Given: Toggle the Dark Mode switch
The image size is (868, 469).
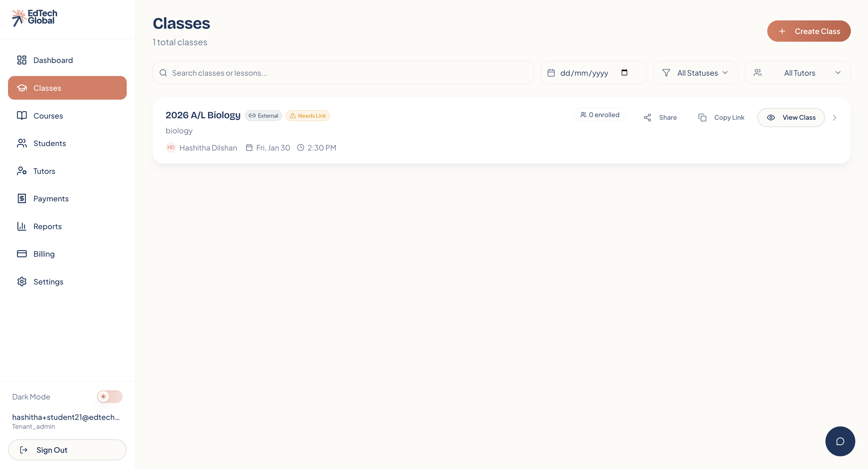Looking at the screenshot, I should pyautogui.click(x=110, y=397).
